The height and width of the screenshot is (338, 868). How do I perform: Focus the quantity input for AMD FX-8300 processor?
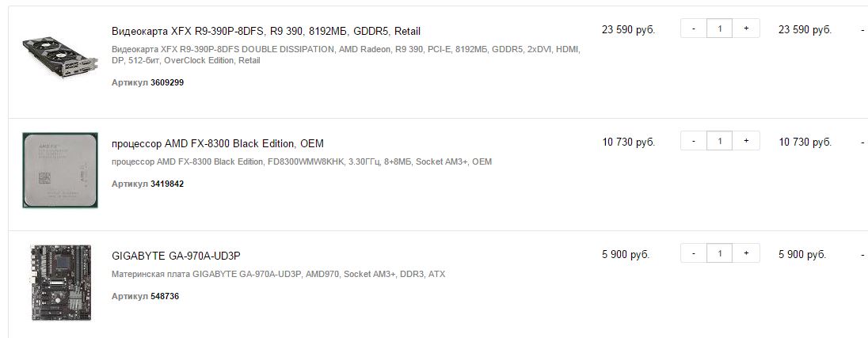[720, 142]
